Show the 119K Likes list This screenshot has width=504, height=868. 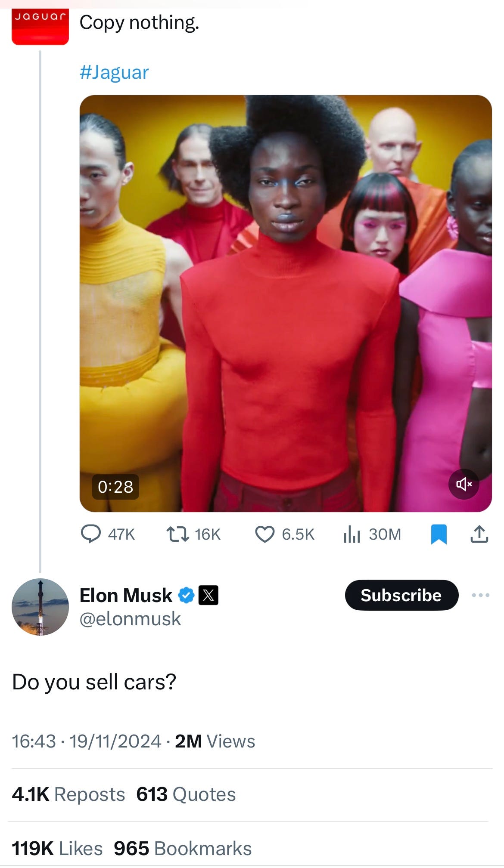click(x=57, y=849)
